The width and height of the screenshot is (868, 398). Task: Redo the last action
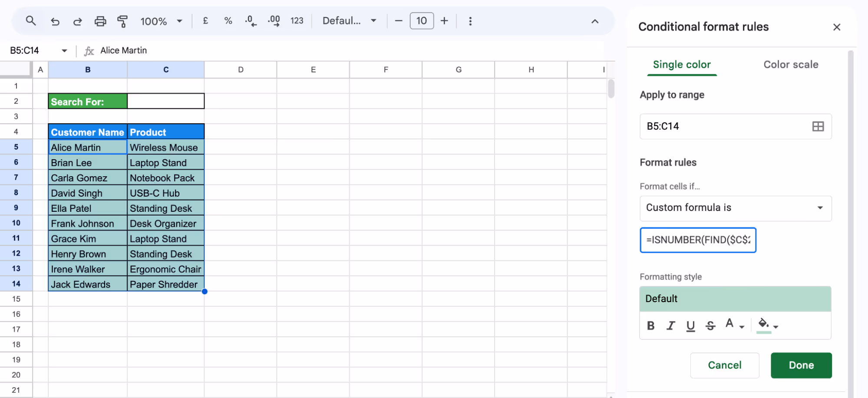click(78, 20)
